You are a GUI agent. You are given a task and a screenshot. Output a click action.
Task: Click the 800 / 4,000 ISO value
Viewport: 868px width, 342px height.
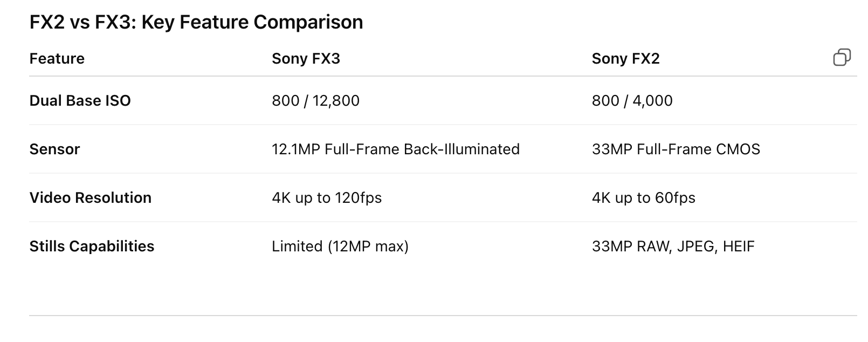632,101
